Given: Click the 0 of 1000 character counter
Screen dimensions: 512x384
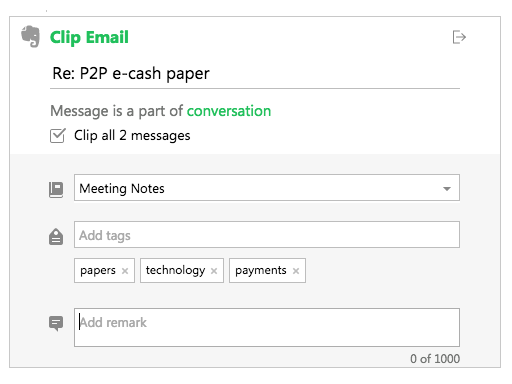Looking at the screenshot, I should tap(435, 359).
